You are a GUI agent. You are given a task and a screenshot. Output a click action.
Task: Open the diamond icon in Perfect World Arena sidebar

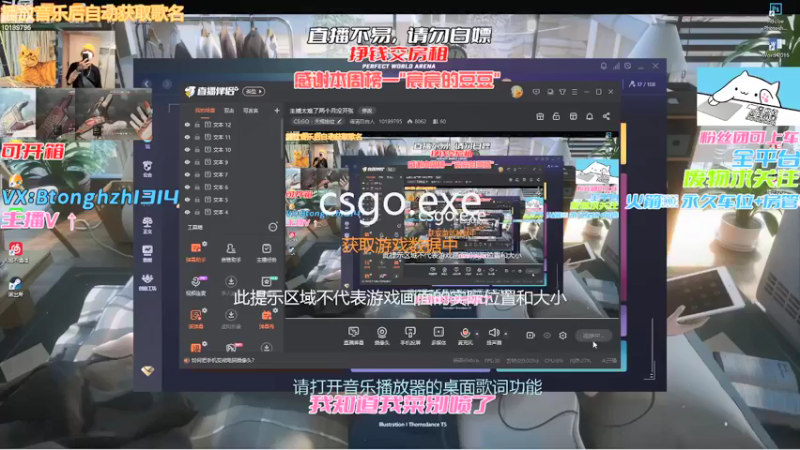tap(147, 371)
